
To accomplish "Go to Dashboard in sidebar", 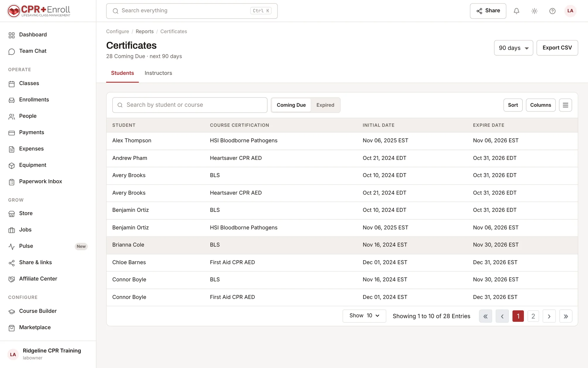I will tap(48, 35).
